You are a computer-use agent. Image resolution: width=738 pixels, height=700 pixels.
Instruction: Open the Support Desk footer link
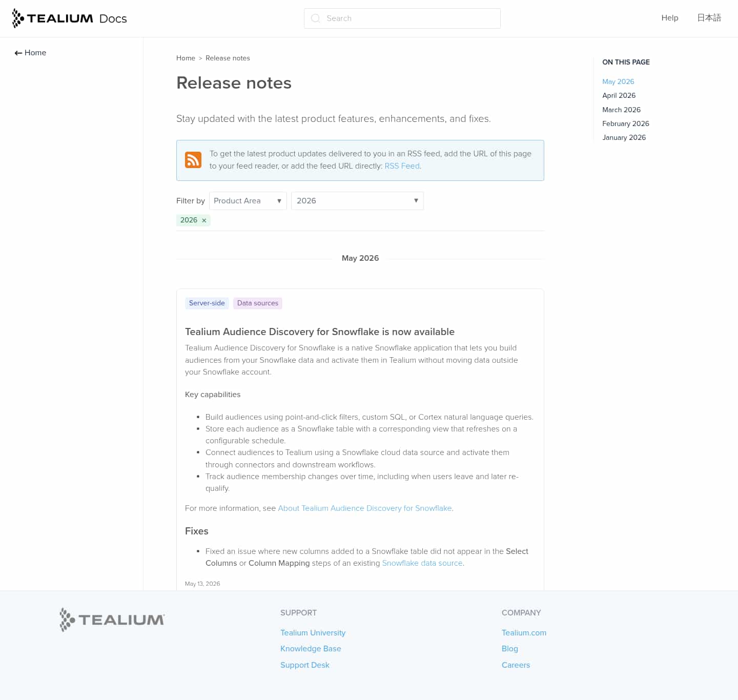click(x=305, y=665)
